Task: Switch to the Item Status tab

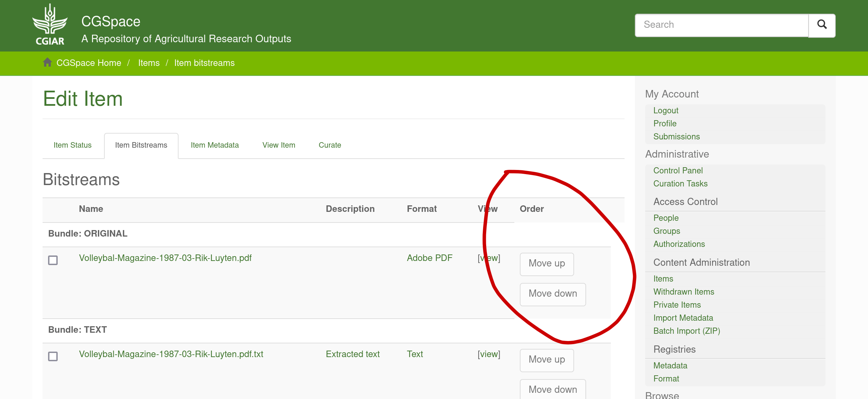Action: click(x=72, y=145)
